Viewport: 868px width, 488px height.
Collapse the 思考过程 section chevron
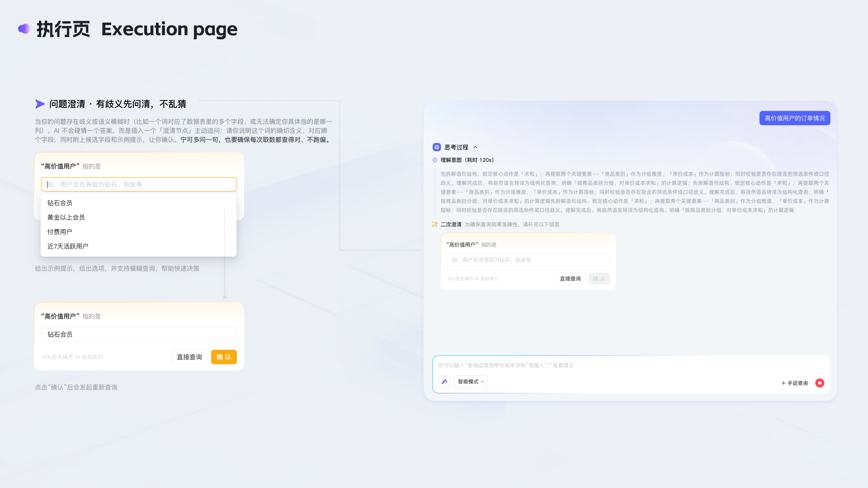click(475, 147)
